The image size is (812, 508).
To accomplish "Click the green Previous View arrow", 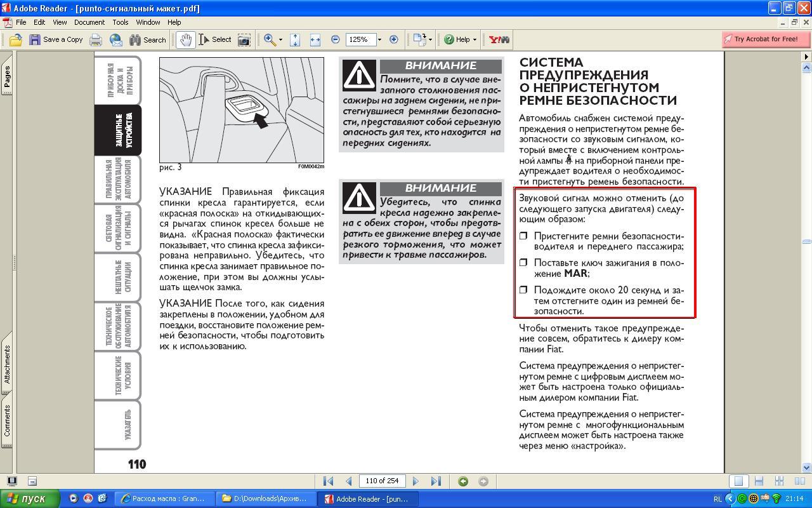I will tap(463, 481).
